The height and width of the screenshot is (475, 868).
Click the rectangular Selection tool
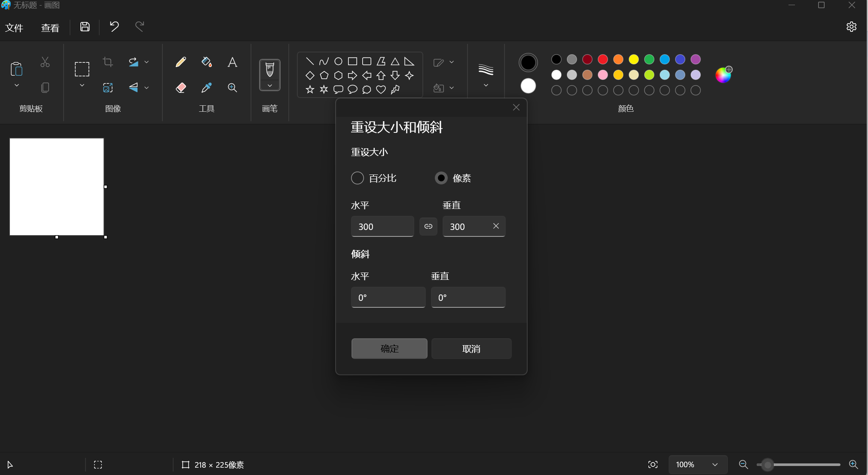pos(82,69)
